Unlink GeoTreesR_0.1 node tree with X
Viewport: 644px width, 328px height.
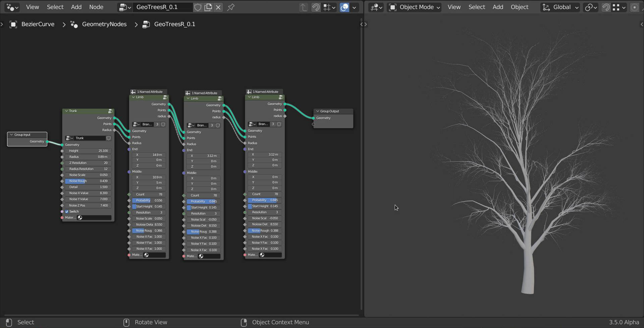click(x=218, y=7)
